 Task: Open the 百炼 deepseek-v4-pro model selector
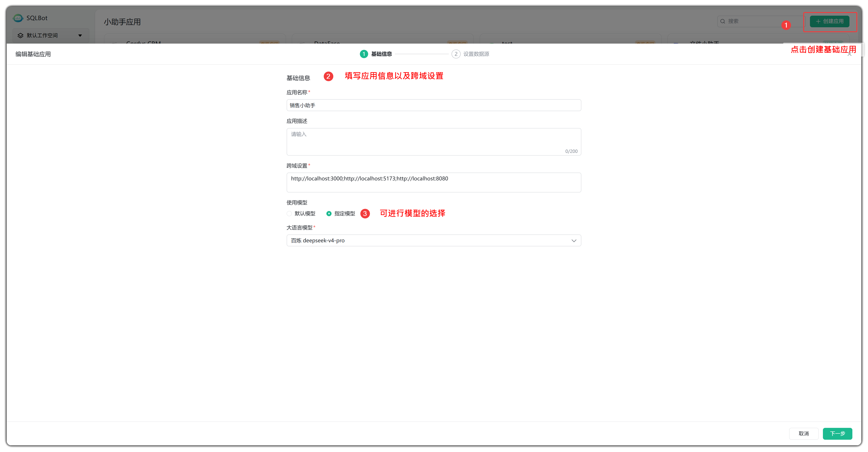pos(434,241)
